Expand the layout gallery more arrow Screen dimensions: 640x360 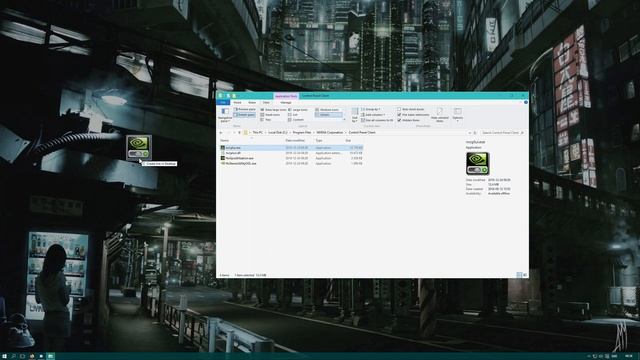click(344, 120)
